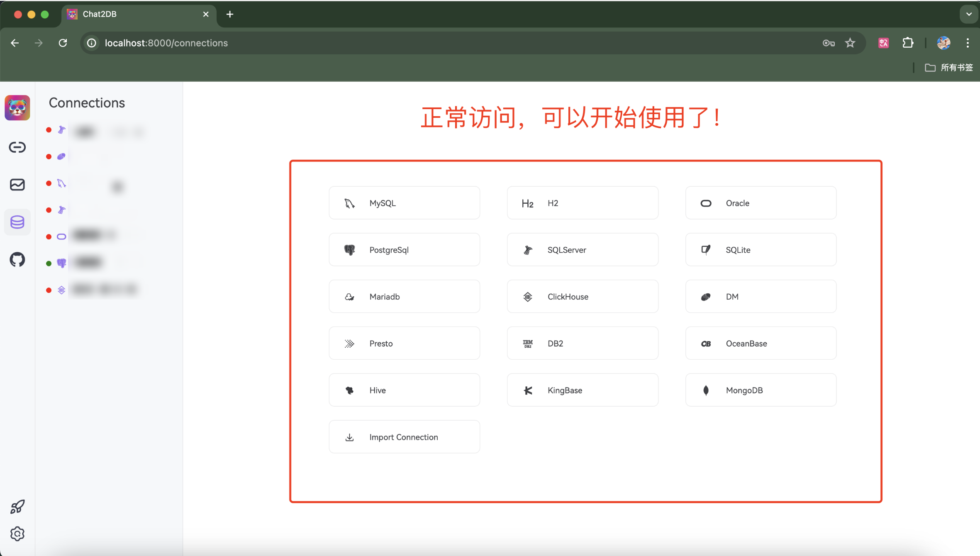Select OceanBase database card
This screenshot has height=556, width=980.
(x=761, y=343)
